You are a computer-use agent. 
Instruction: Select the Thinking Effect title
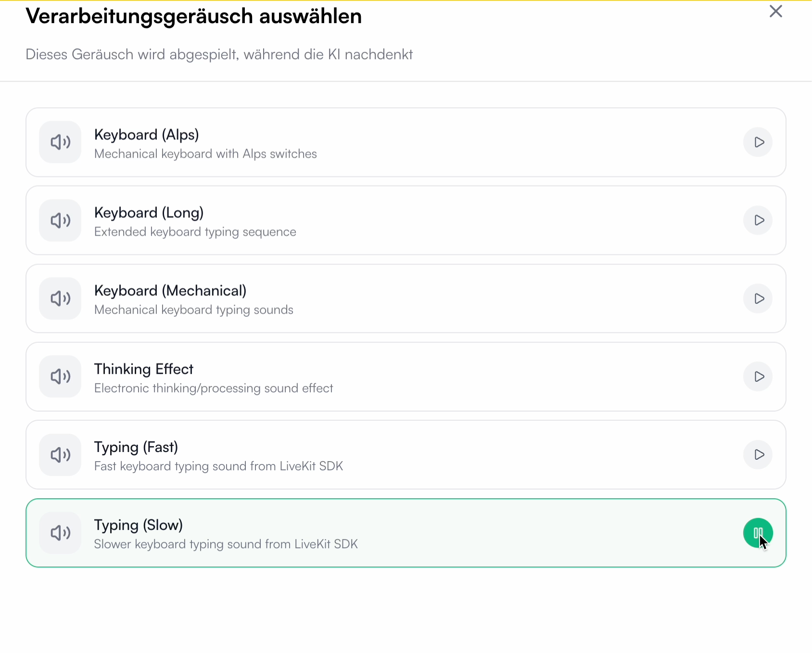tap(144, 369)
